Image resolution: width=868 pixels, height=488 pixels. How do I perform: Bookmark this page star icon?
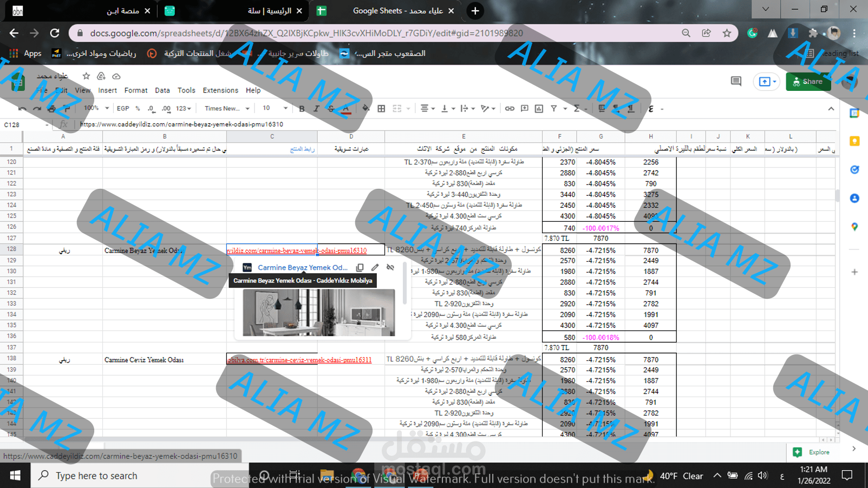click(727, 33)
